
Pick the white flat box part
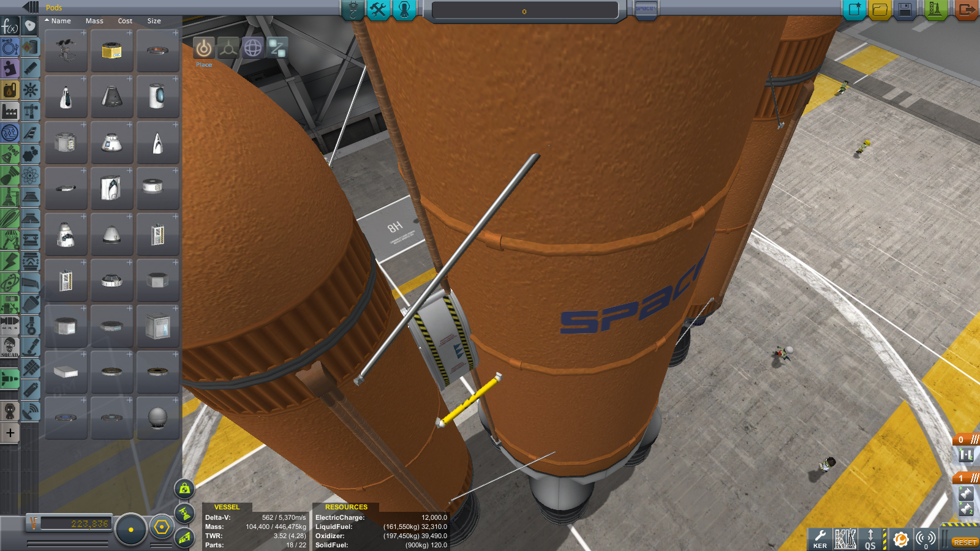pos(66,372)
